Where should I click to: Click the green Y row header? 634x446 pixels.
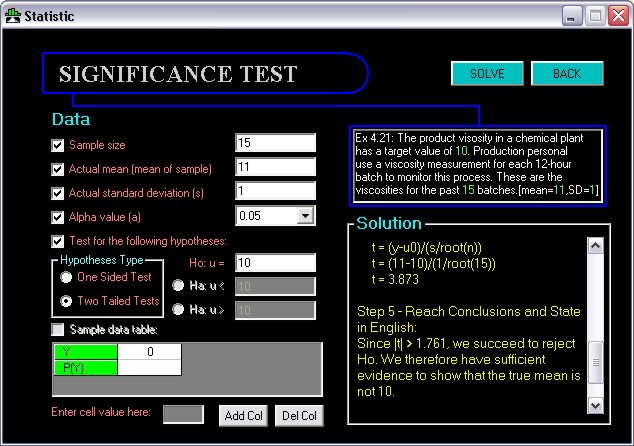(85, 352)
